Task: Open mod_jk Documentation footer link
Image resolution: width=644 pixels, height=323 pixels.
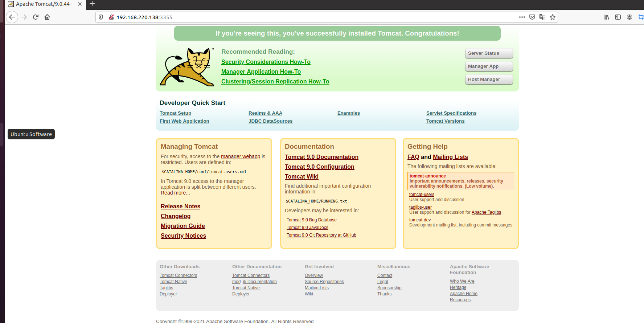Action: coord(254,282)
